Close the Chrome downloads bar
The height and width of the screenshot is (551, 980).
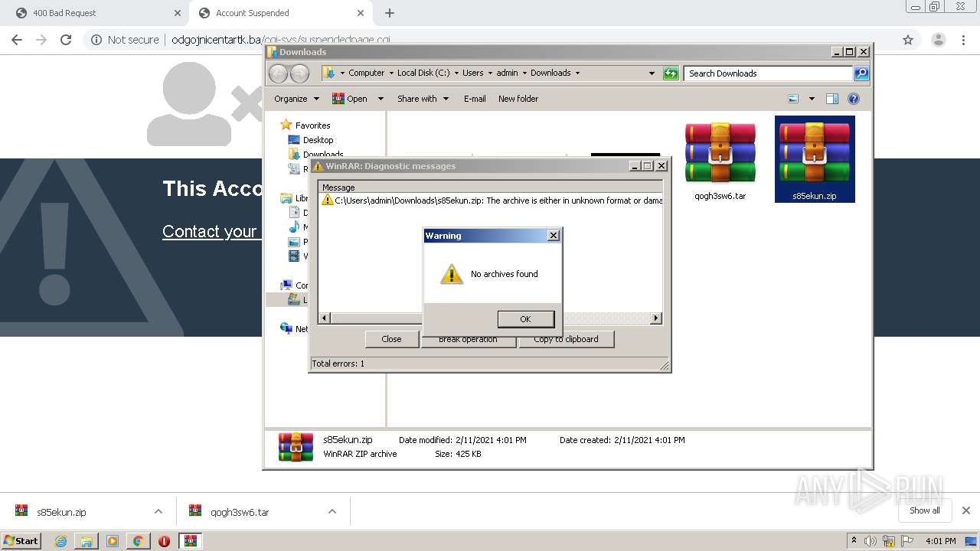(966, 510)
